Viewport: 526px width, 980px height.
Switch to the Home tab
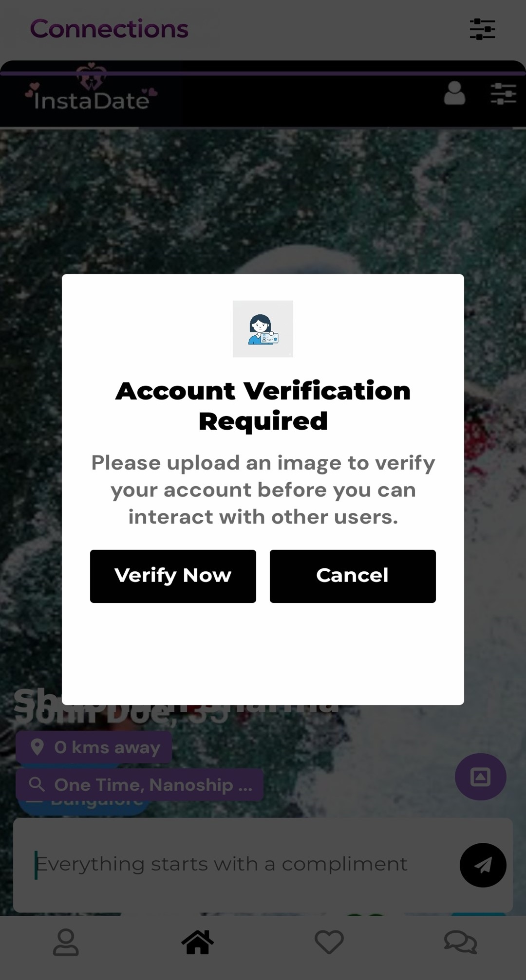pyautogui.click(x=197, y=942)
